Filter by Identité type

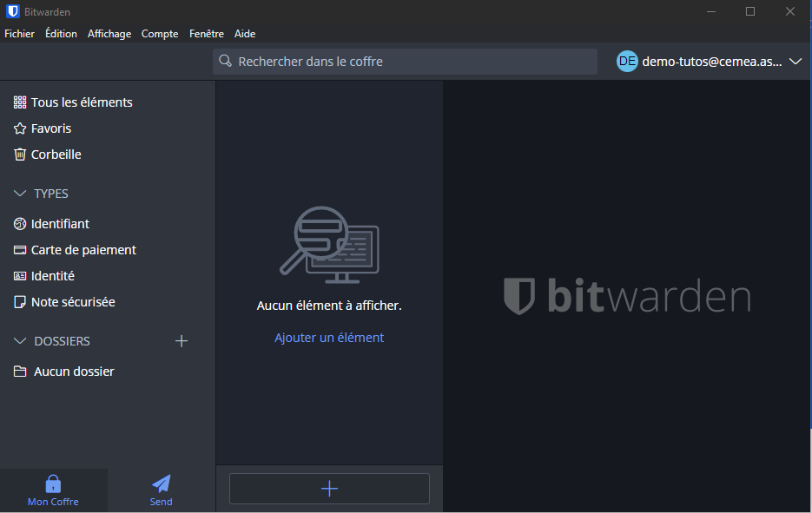pos(53,276)
